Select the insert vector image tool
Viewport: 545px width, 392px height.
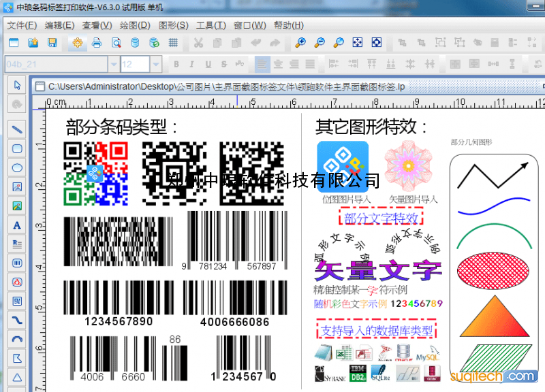pos(17,206)
